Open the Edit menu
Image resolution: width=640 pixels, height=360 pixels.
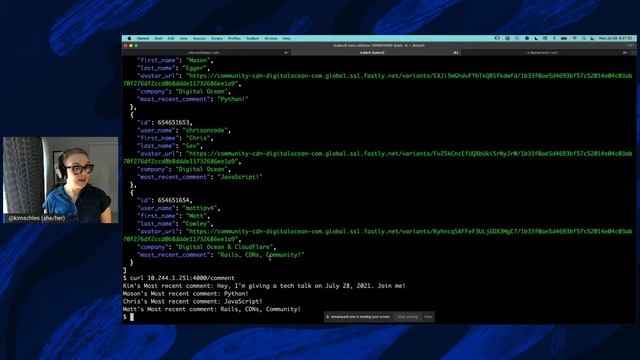(x=171, y=38)
